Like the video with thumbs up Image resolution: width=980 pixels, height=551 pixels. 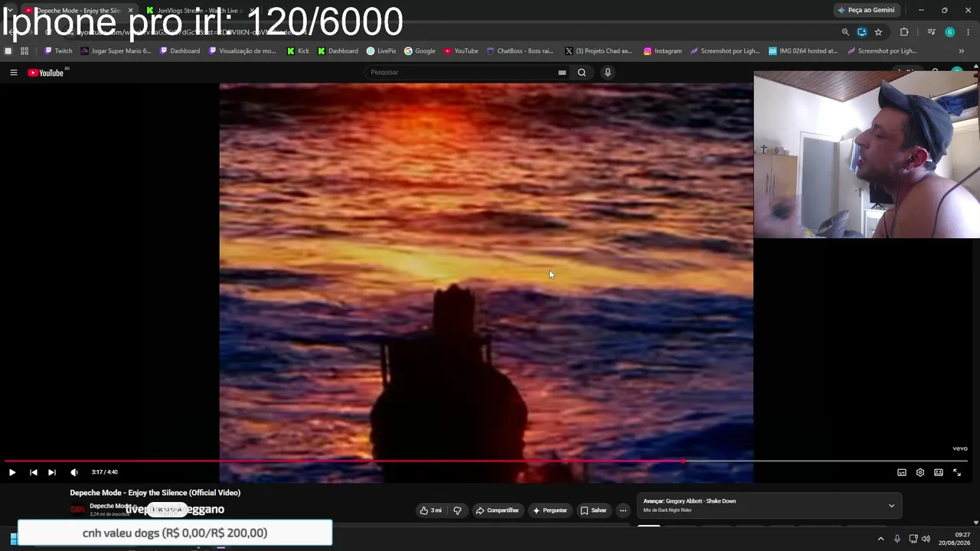431,510
